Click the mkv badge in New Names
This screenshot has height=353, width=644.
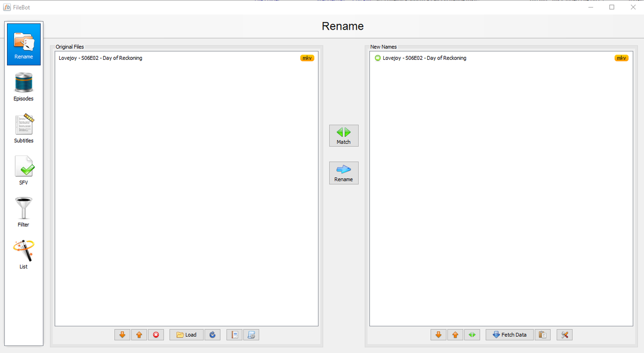tap(622, 58)
